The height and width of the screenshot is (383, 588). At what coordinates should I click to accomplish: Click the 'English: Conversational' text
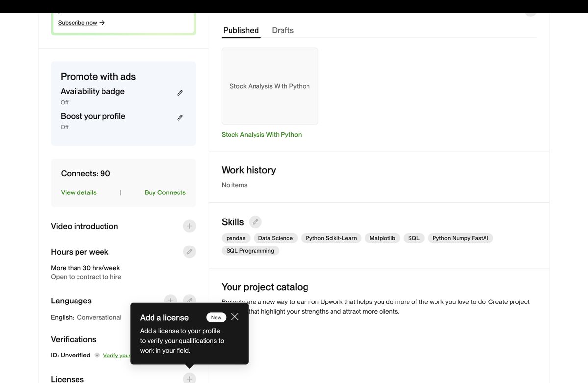click(86, 317)
